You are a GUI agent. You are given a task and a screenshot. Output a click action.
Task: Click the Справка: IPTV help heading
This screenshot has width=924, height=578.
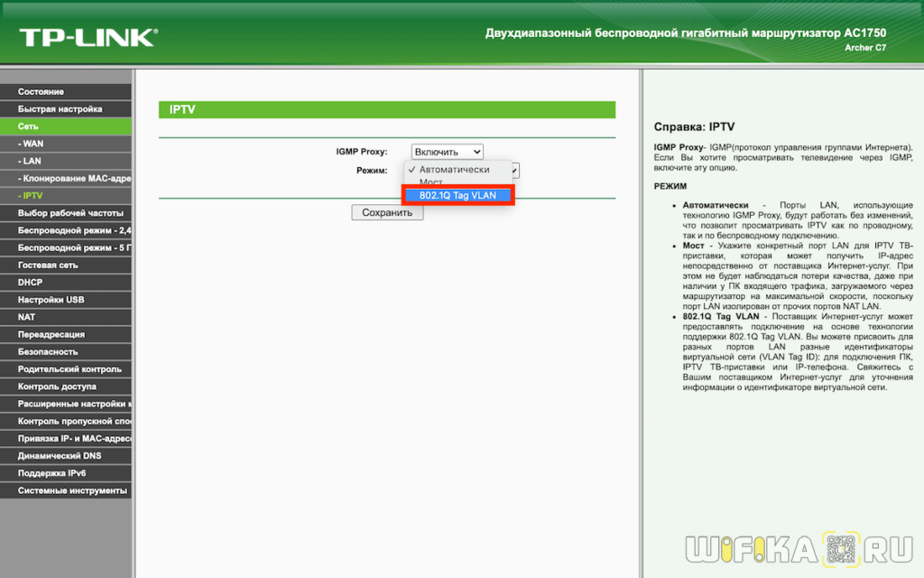coord(694,126)
